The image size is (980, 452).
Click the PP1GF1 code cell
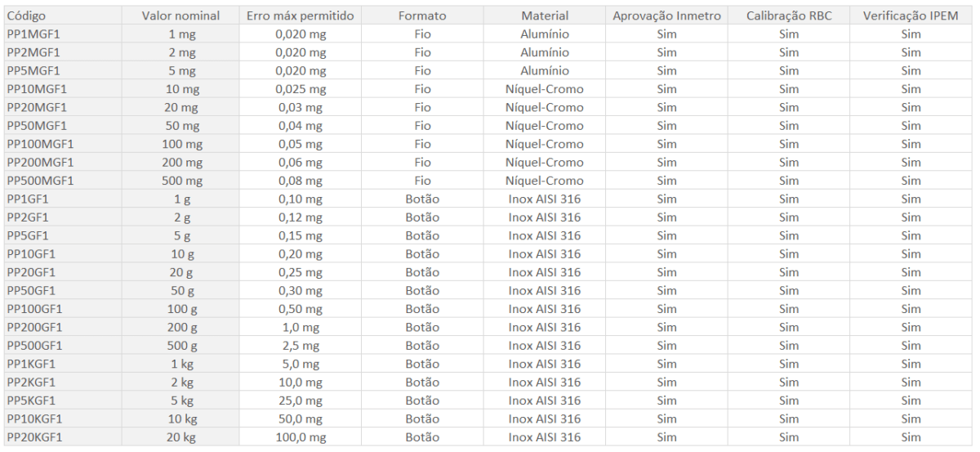28,199
